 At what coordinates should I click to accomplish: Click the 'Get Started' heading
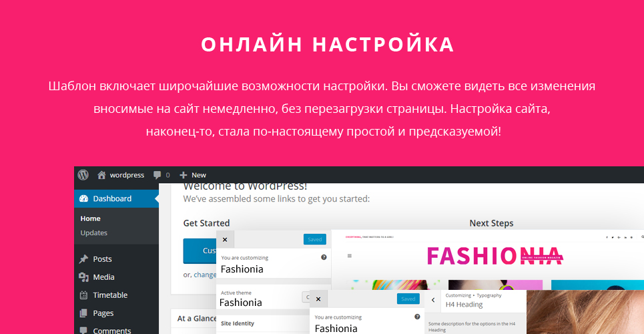206,223
